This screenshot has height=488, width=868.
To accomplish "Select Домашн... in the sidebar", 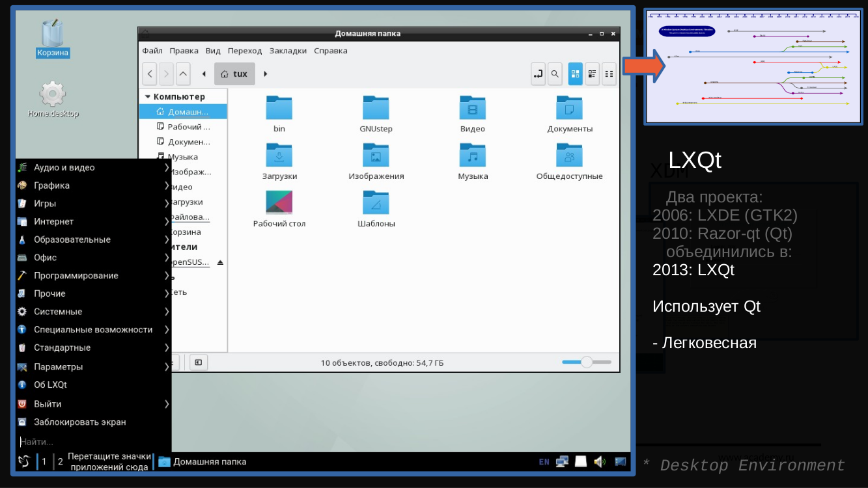I will point(183,112).
